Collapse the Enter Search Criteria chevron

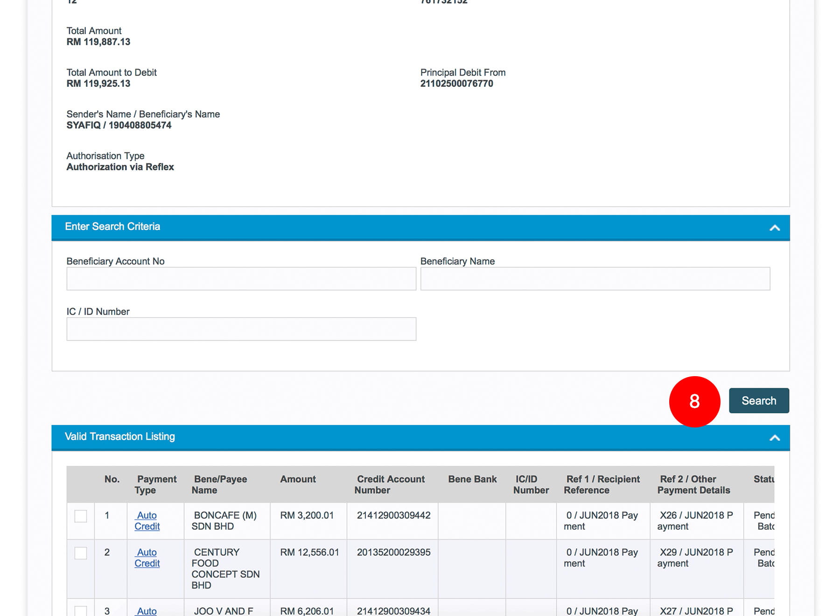point(774,228)
